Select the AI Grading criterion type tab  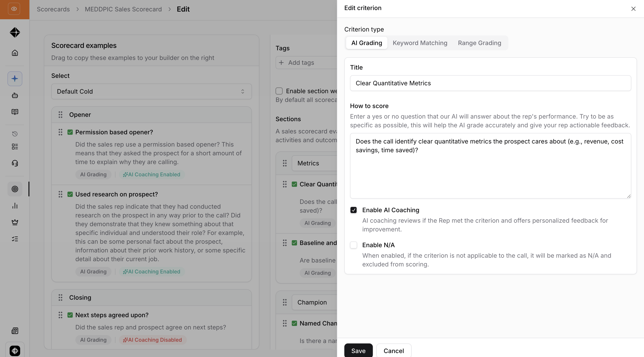pos(367,43)
